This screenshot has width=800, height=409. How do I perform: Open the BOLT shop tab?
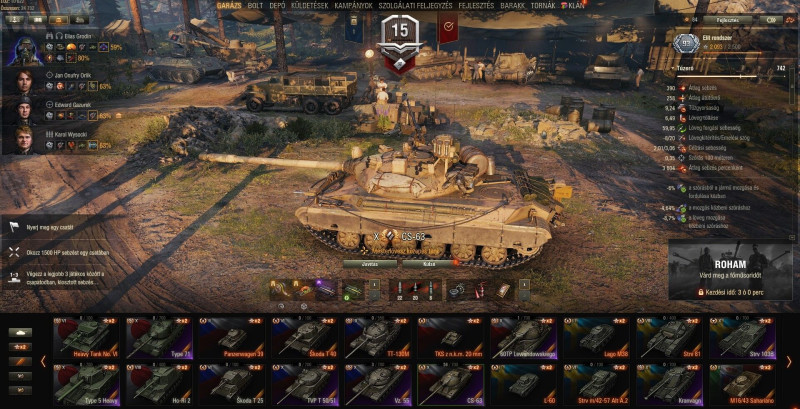coord(256,6)
